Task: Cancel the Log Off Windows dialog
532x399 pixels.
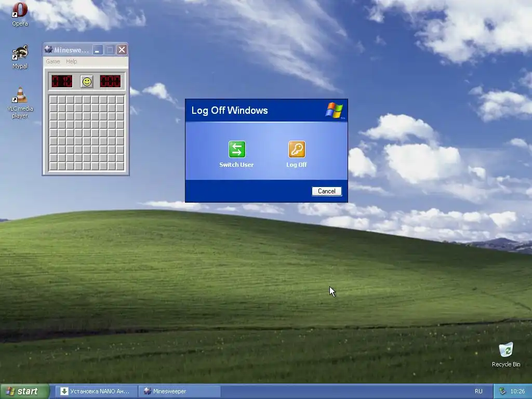Action: point(326,191)
